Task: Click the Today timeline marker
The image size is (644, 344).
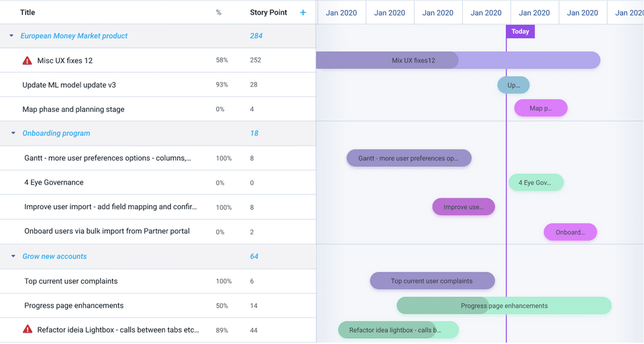Action: [520, 32]
